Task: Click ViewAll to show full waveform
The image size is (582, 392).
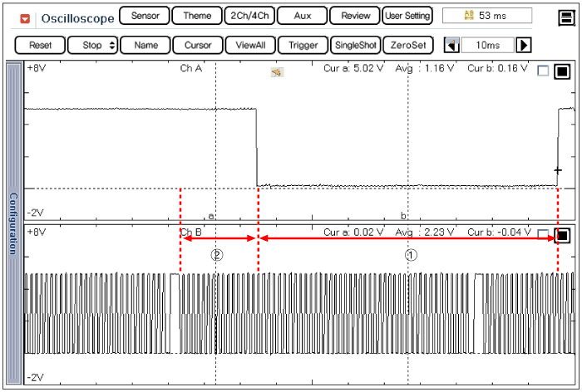Action: click(x=250, y=45)
